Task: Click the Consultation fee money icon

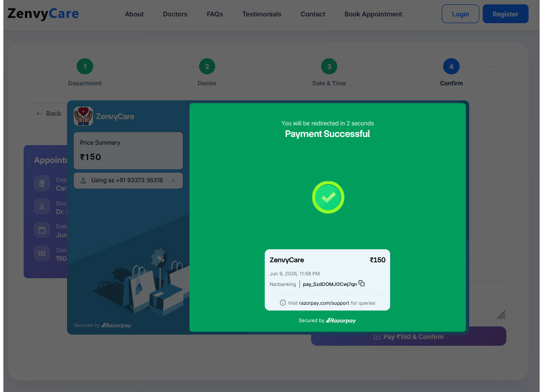Action: coord(42,254)
